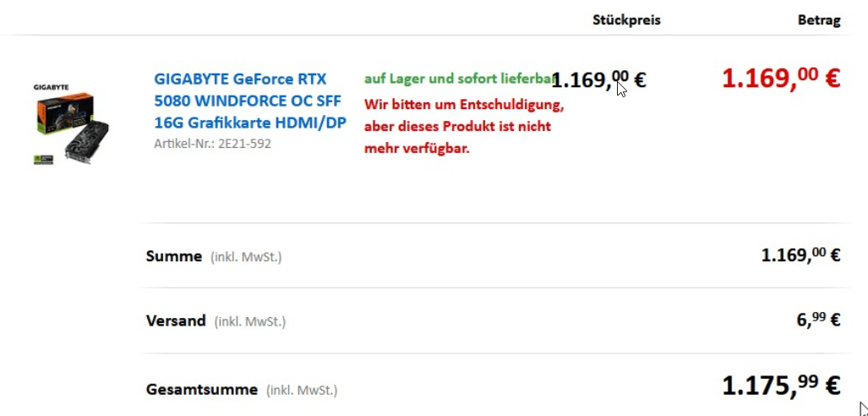868x416 pixels.
Task: Click the Betrag column header
Action: 819,20
